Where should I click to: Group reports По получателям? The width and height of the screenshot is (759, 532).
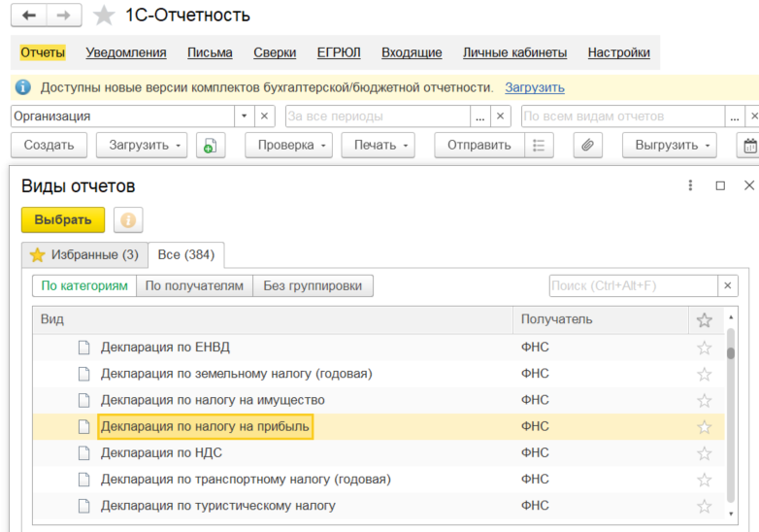(x=194, y=286)
